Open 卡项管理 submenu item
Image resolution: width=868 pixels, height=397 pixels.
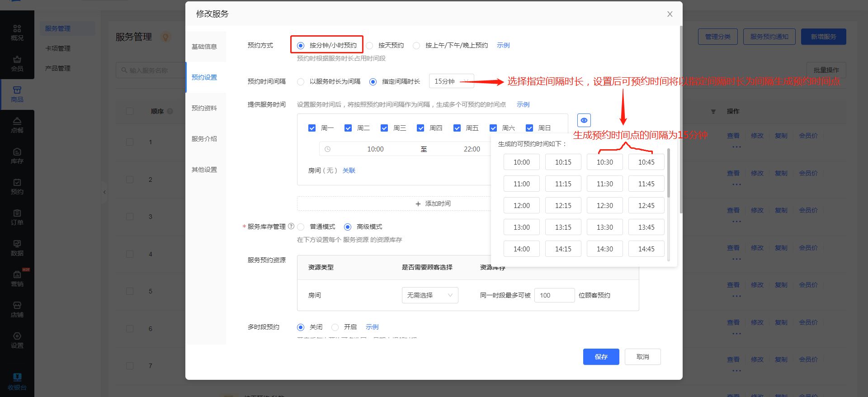(x=58, y=48)
